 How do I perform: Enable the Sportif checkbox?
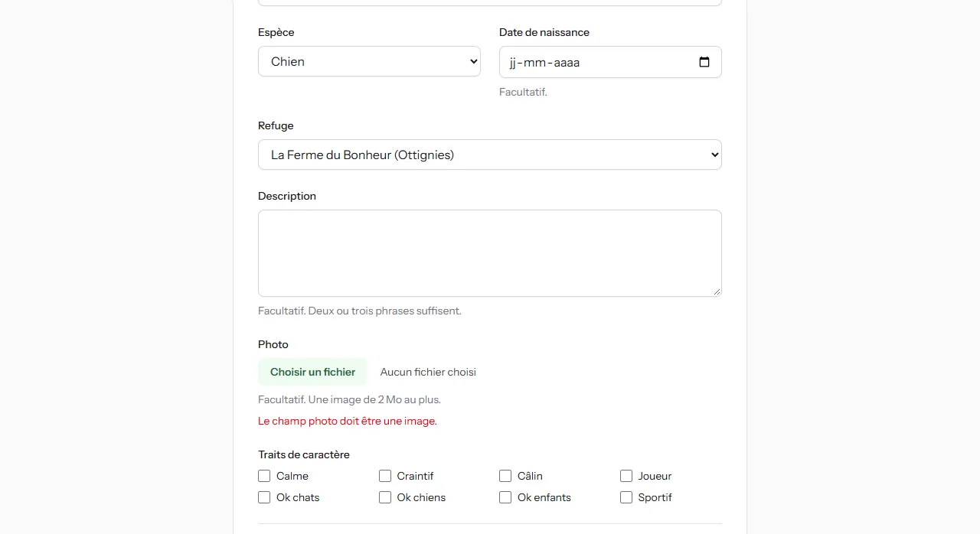click(626, 497)
